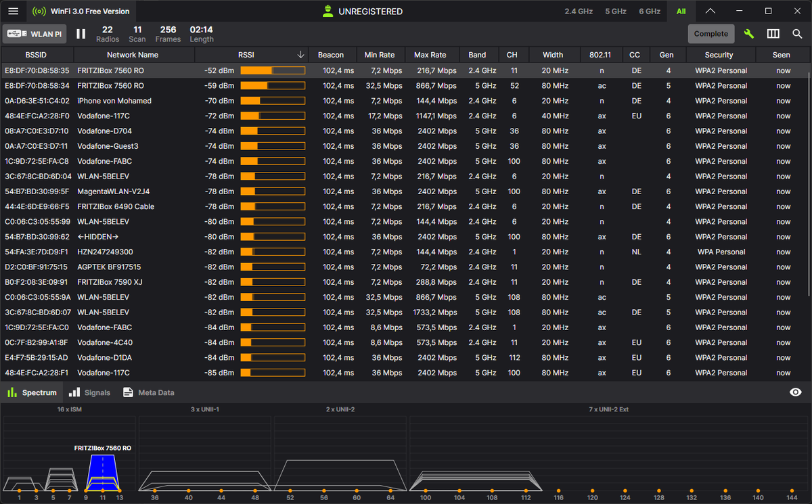Click the 256 Frames counter
Screen dimensions: 812x504
coord(168,34)
